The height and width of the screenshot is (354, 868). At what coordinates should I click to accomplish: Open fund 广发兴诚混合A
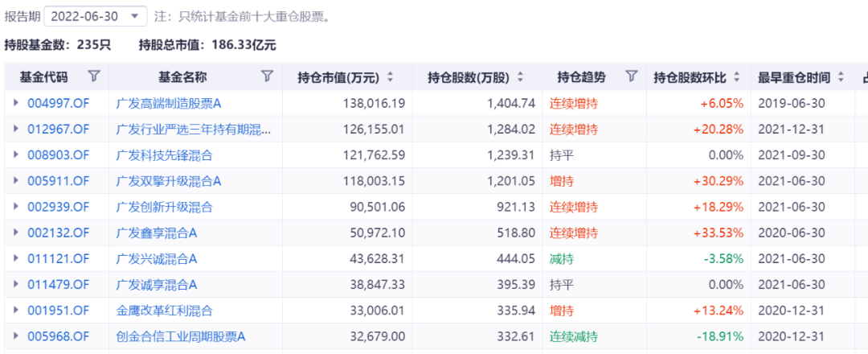click(157, 259)
